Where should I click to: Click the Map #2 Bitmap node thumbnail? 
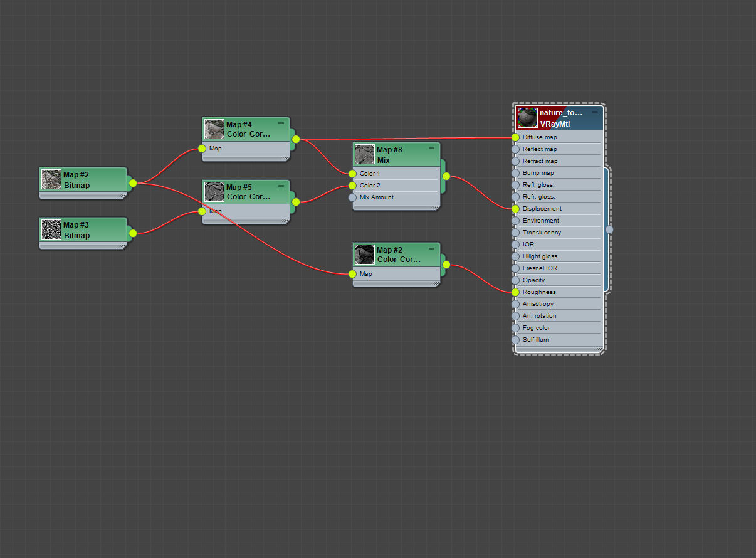51,179
